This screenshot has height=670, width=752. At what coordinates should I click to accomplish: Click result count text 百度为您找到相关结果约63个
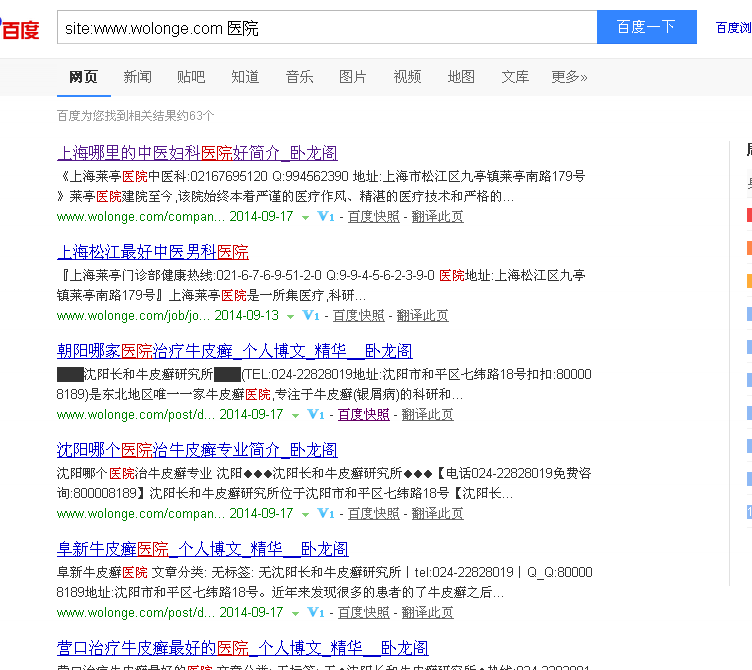coord(136,116)
